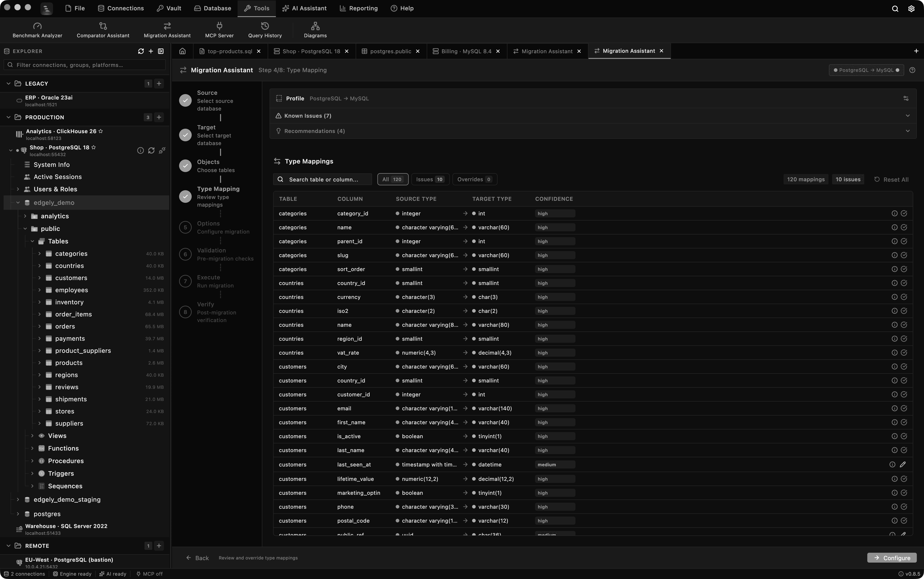The height and width of the screenshot is (579, 924).
Task: Expand the orders table node
Action: pyautogui.click(x=40, y=326)
